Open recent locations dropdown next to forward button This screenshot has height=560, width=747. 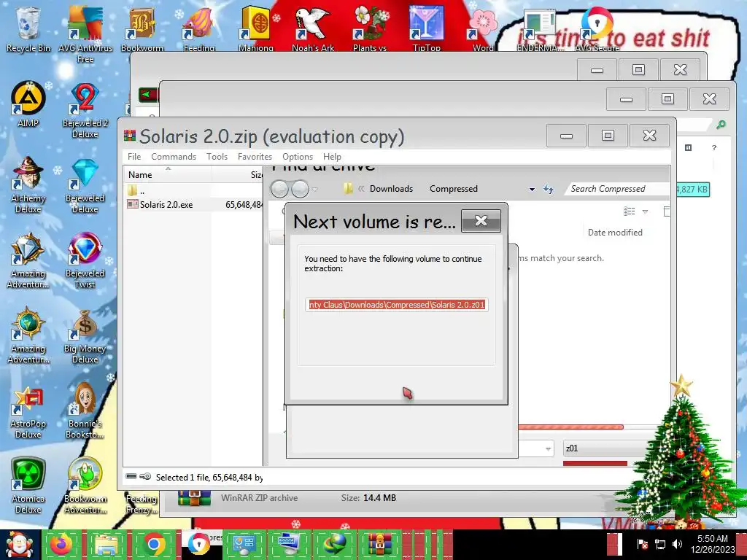coord(315,190)
